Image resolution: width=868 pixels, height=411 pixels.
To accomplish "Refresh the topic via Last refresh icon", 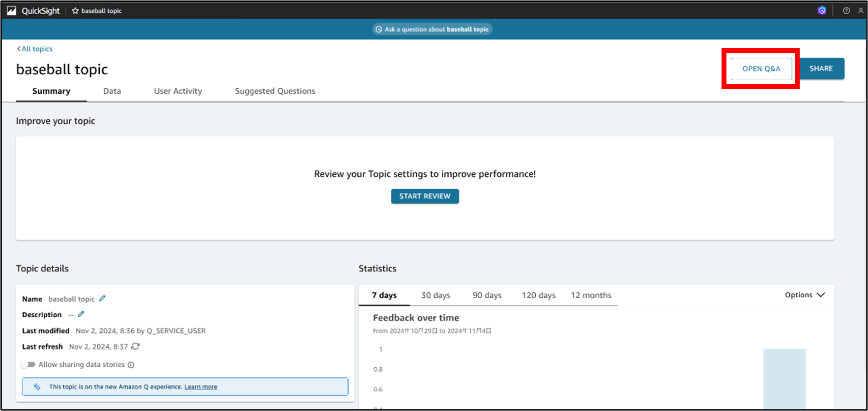I will coord(136,346).
